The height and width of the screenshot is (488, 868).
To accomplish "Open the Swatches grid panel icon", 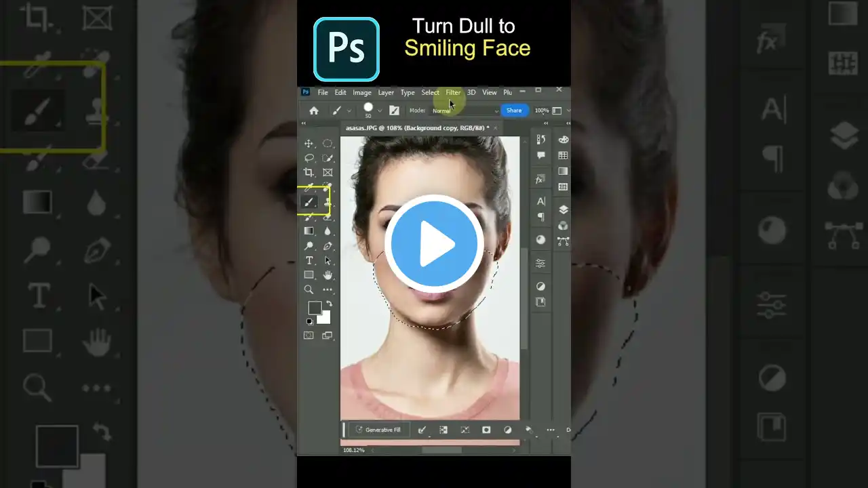I will point(563,155).
